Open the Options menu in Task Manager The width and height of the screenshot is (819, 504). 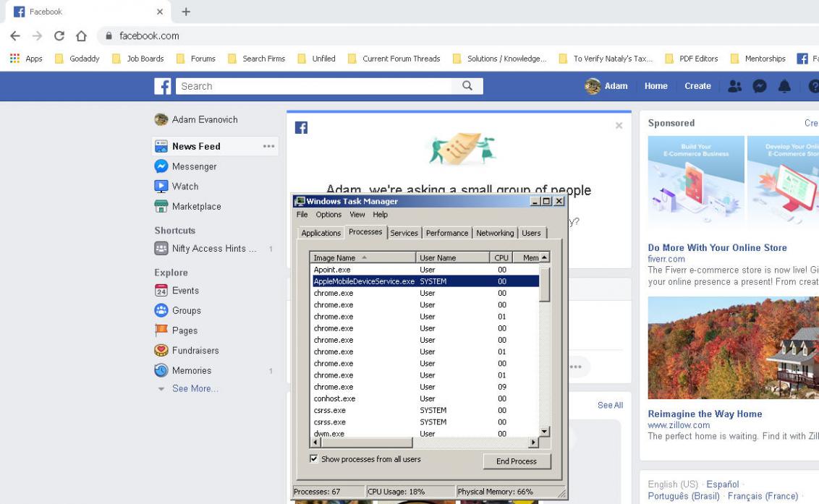click(x=328, y=215)
